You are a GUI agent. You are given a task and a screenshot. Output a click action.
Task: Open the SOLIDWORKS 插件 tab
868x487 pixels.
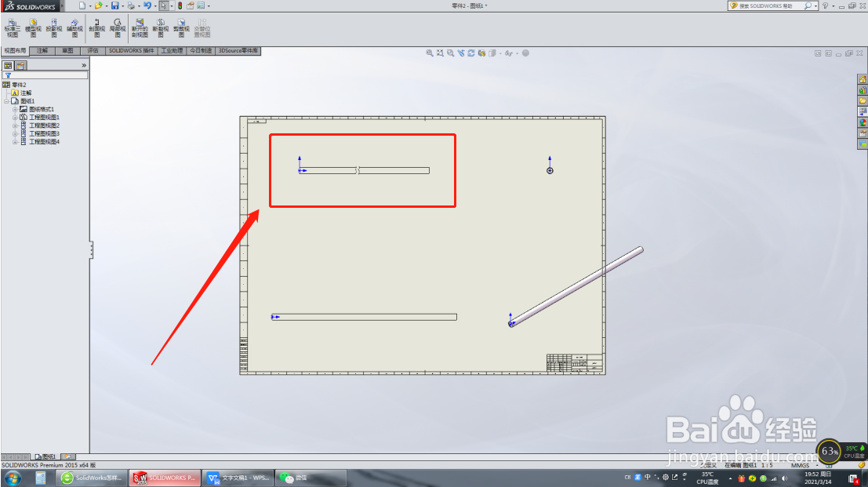click(x=131, y=51)
